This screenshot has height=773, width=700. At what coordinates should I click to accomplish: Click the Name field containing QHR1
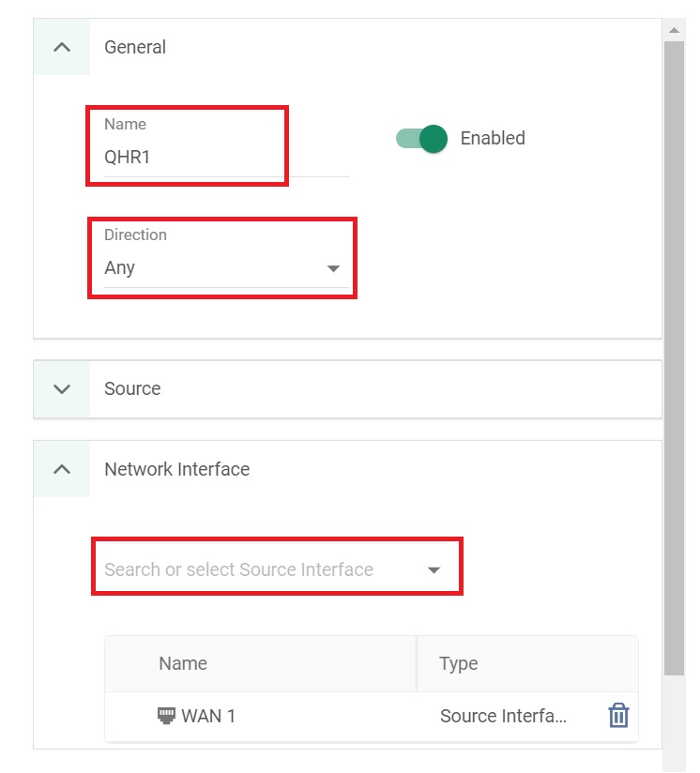(188, 157)
